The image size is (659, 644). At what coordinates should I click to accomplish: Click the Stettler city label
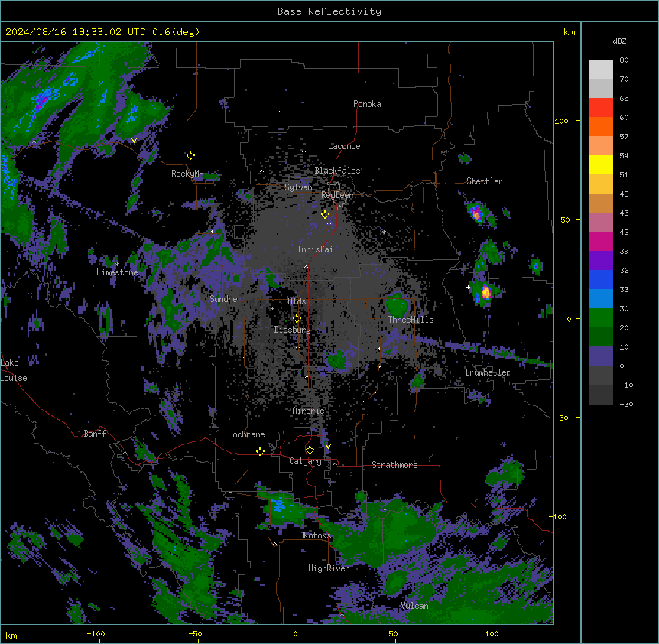[484, 181]
